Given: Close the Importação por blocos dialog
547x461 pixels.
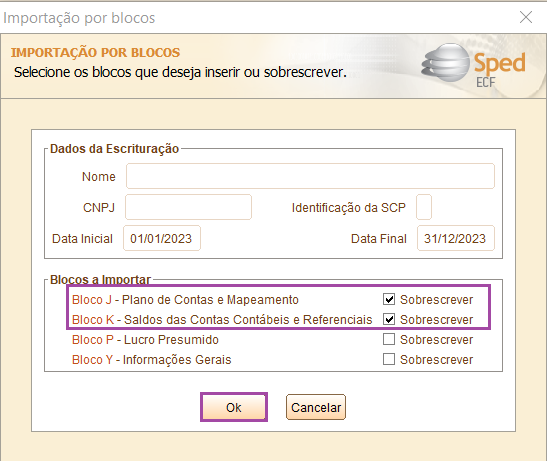Looking at the screenshot, I should (x=526, y=17).
